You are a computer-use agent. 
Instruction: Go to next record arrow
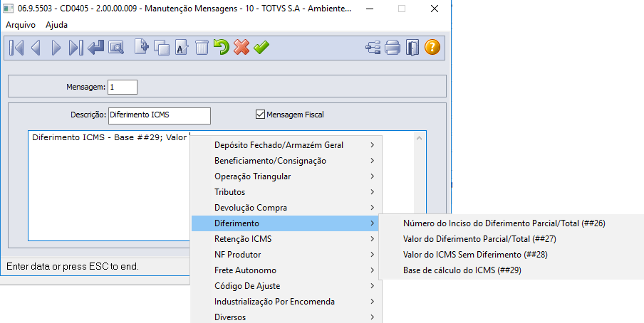[x=56, y=48]
